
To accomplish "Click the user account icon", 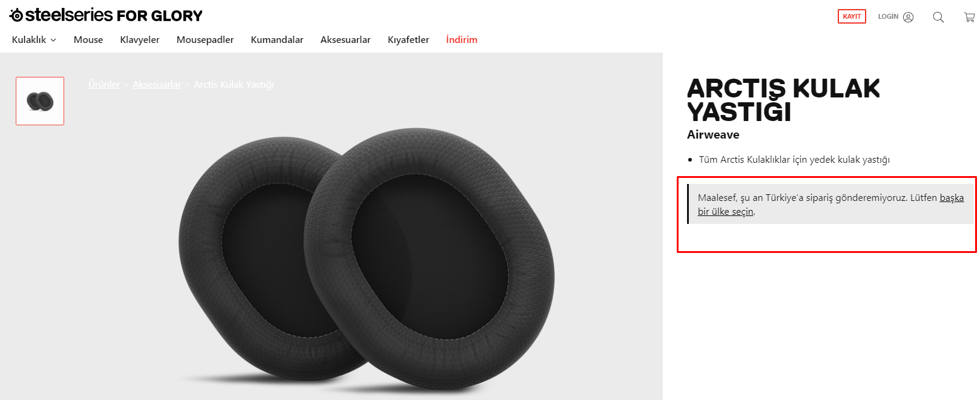I will 908,17.
